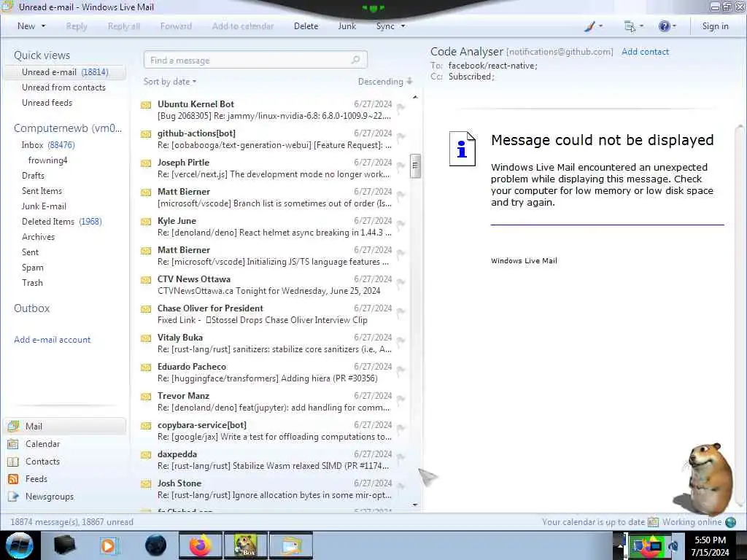Mark the message as Junk
The image size is (747, 560).
pyautogui.click(x=347, y=26)
